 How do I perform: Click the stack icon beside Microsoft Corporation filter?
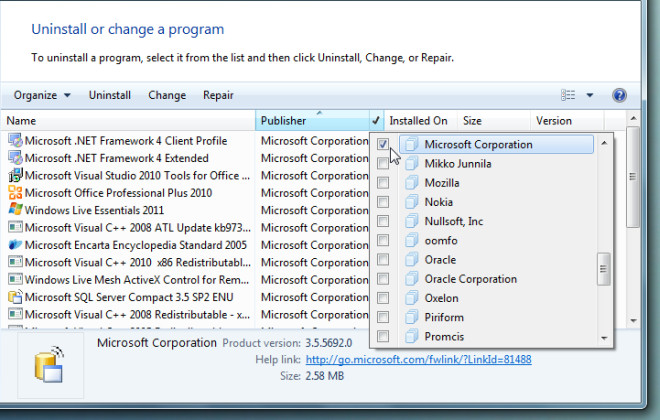click(x=412, y=144)
